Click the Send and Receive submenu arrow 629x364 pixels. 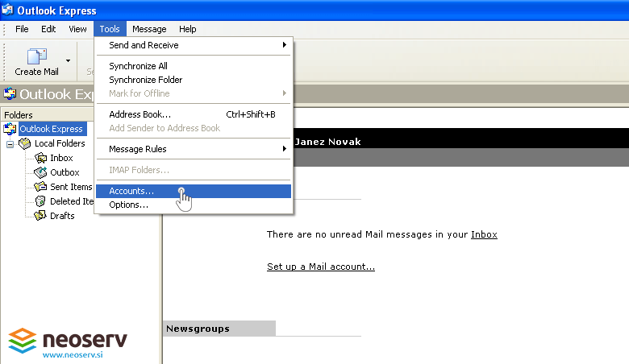285,45
